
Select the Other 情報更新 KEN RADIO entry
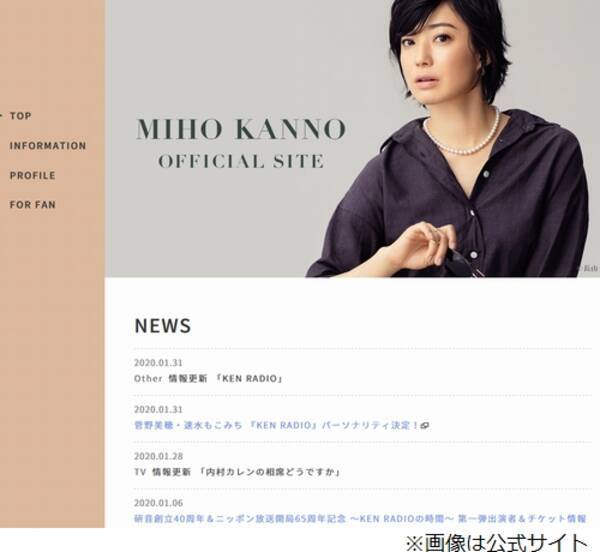208,379
